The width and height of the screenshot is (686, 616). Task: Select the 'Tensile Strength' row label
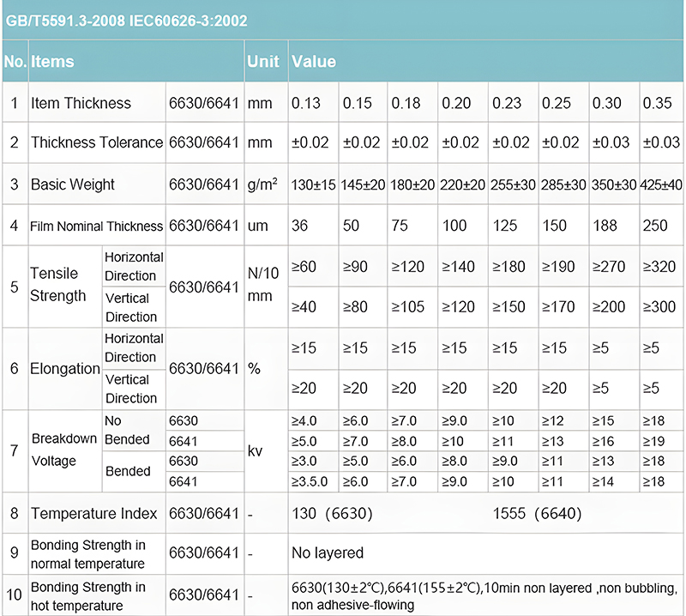coord(58,284)
